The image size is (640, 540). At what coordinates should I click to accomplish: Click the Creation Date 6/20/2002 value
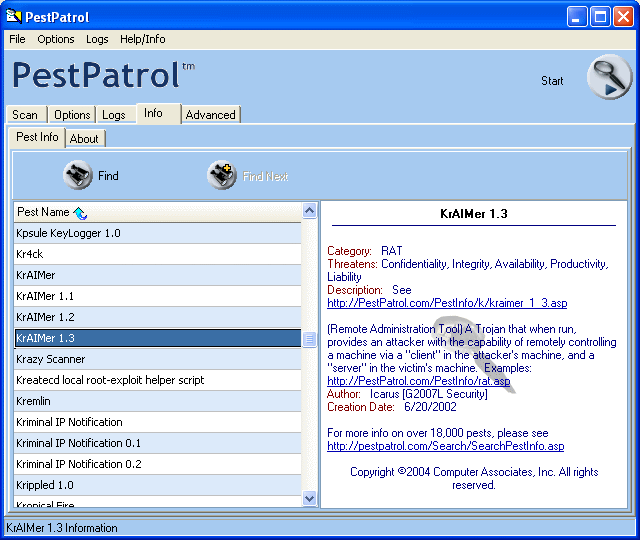click(430, 407)
